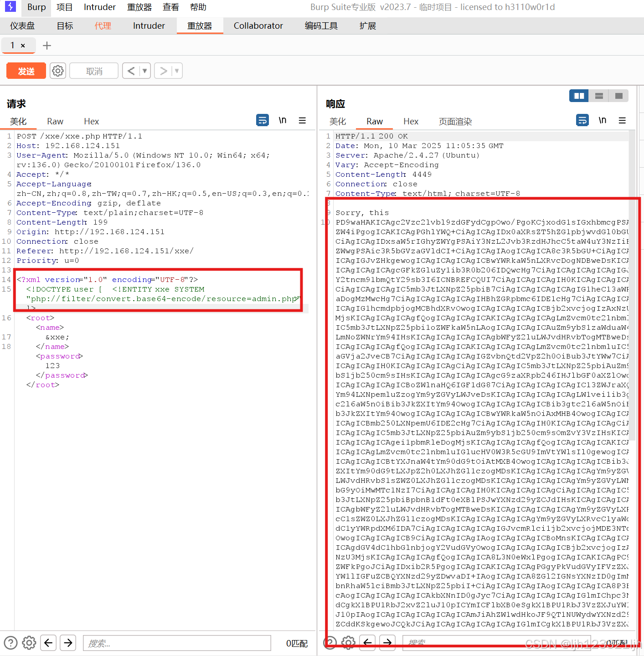Open response editor options menu
644x656 pixels.
(622, 120)
